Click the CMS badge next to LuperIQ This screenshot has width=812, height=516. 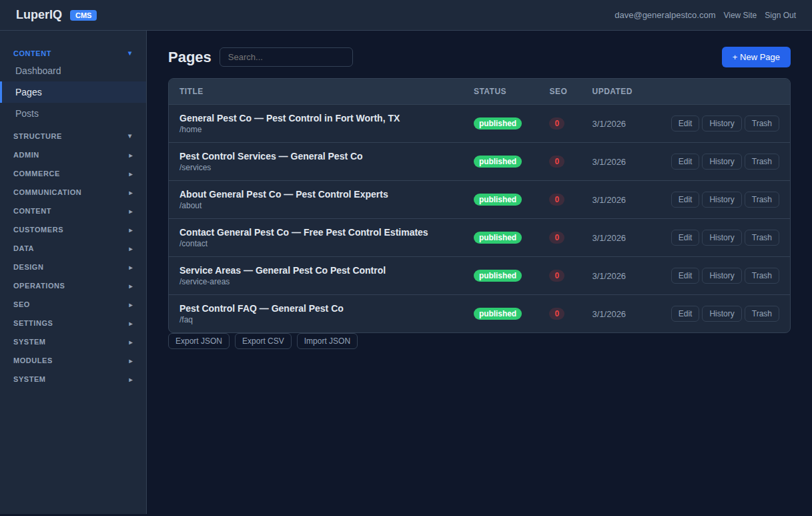click(x=83, y=15)
